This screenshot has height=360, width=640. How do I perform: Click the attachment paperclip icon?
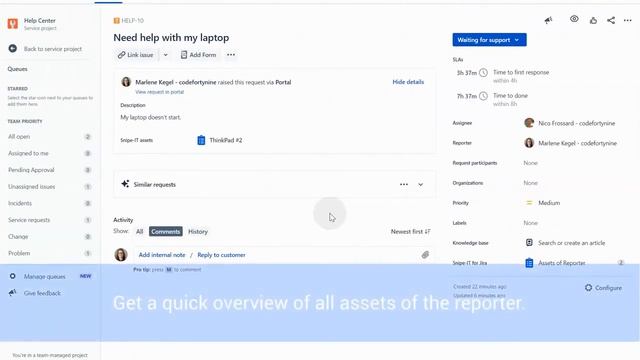[x=425, y=255]
